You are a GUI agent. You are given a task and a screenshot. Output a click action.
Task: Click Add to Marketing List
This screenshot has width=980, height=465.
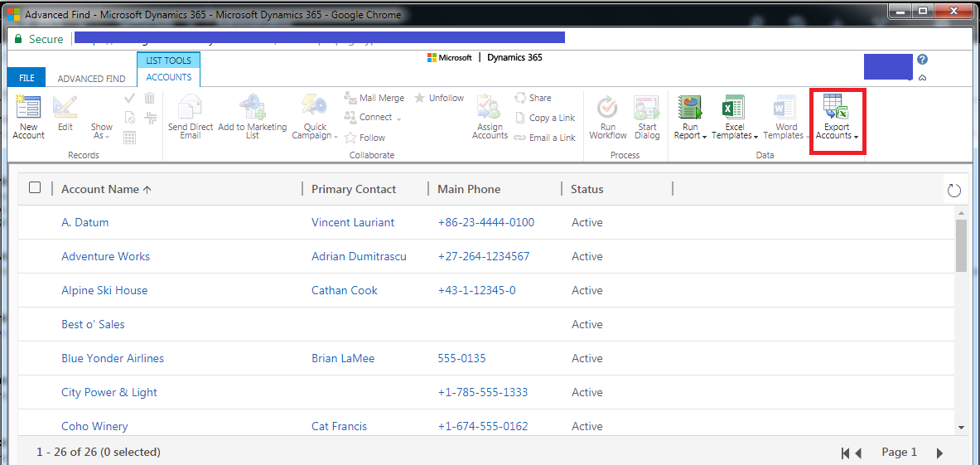(252, 118)
